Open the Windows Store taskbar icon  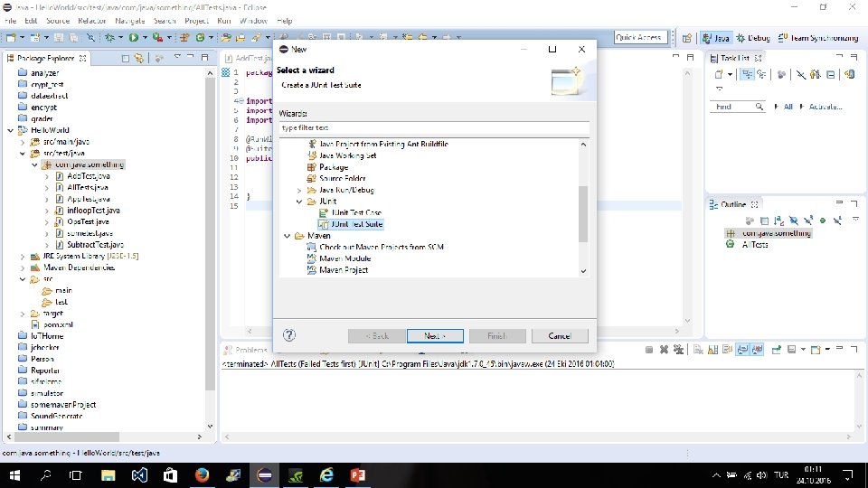pos(171,475)
